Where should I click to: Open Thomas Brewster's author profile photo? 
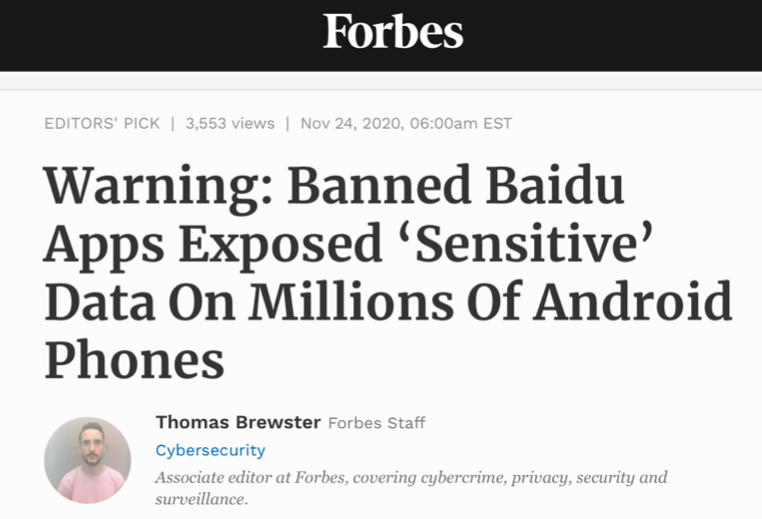tap(88, 459)
